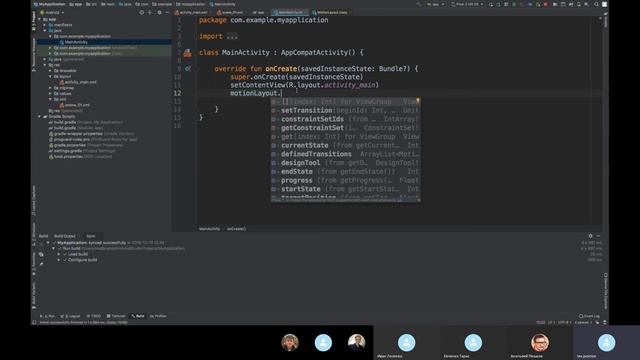The width and height of the screenshot is (640, 360).
Task: Click the first participant photo thumbnail
Action: pos(290,343)
